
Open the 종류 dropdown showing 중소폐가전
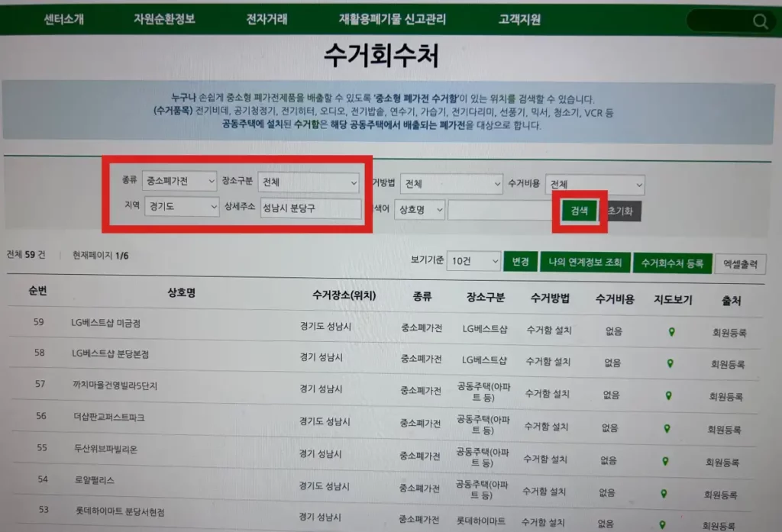pyautogui.click(x=179, y=180)
